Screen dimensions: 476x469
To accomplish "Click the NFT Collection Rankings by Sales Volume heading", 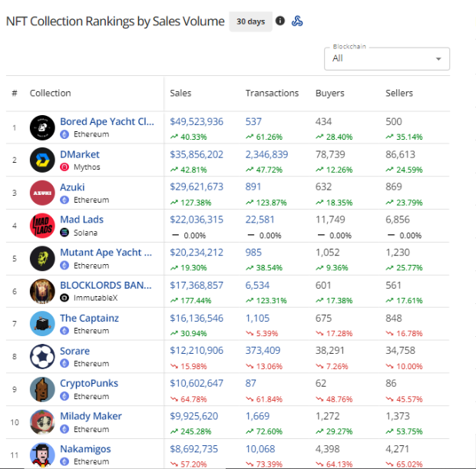I will [115, 21].
